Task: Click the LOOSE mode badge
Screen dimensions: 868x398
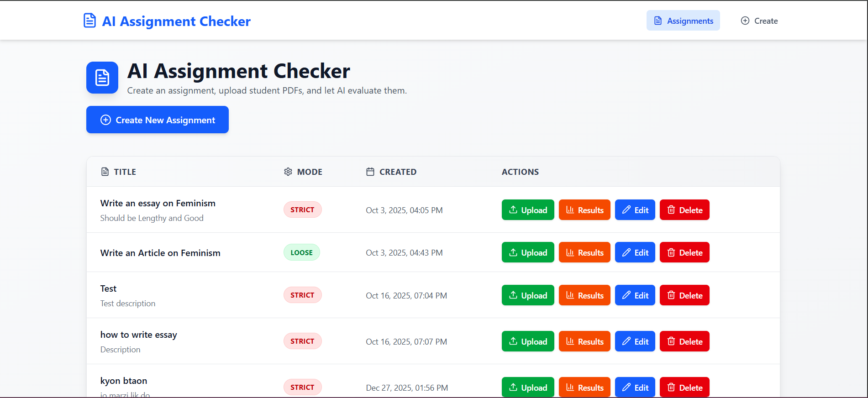Action: tap(301, 252)
